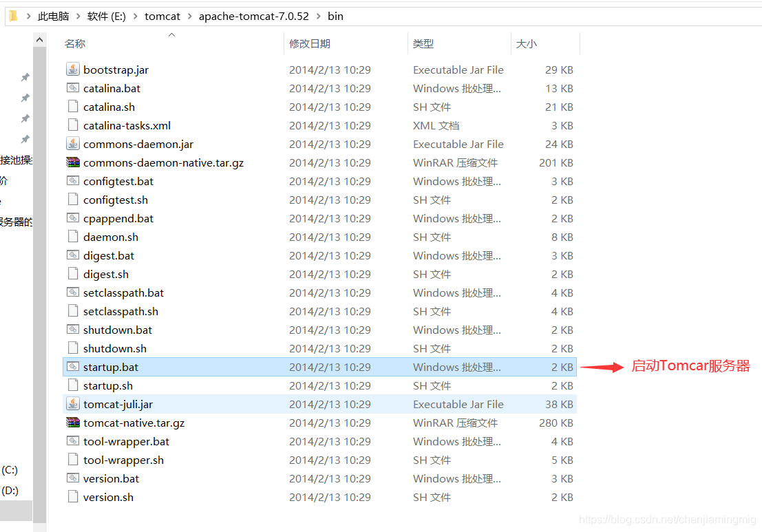The image size is (762, 532).
Task: Click the digest.bat batch file icon
Action: pyautogui.click(x=73, y=255)
